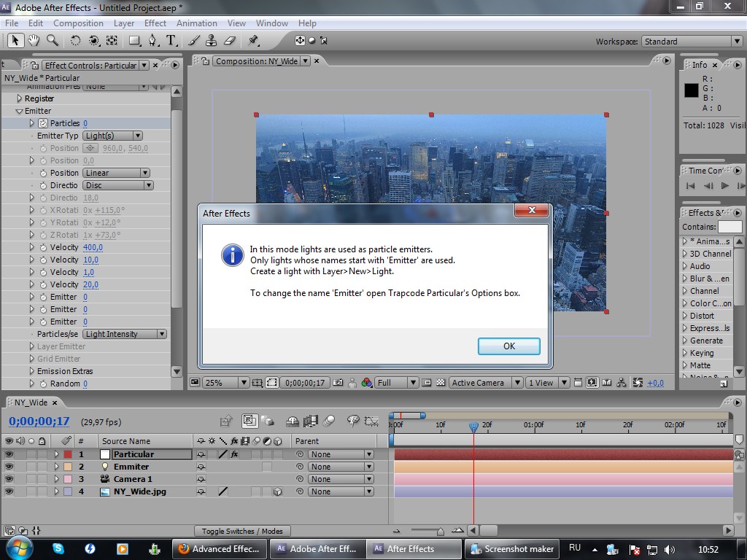747x560 pixels.
Task: Click the position crosshair target button
Action: (x=90, y=148)
